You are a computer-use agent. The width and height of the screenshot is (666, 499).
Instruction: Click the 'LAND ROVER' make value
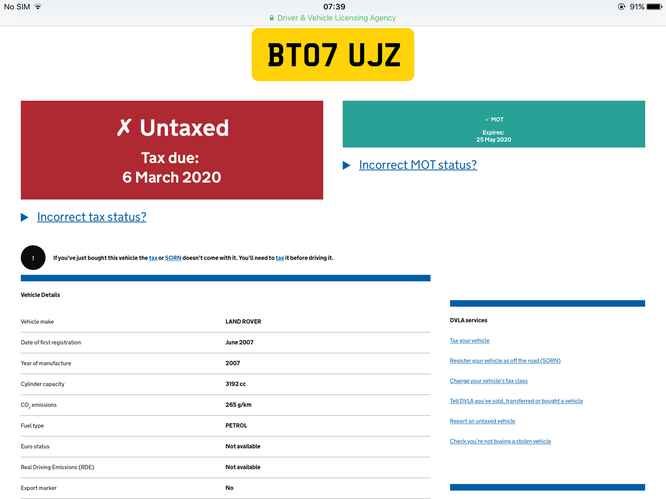243,321
